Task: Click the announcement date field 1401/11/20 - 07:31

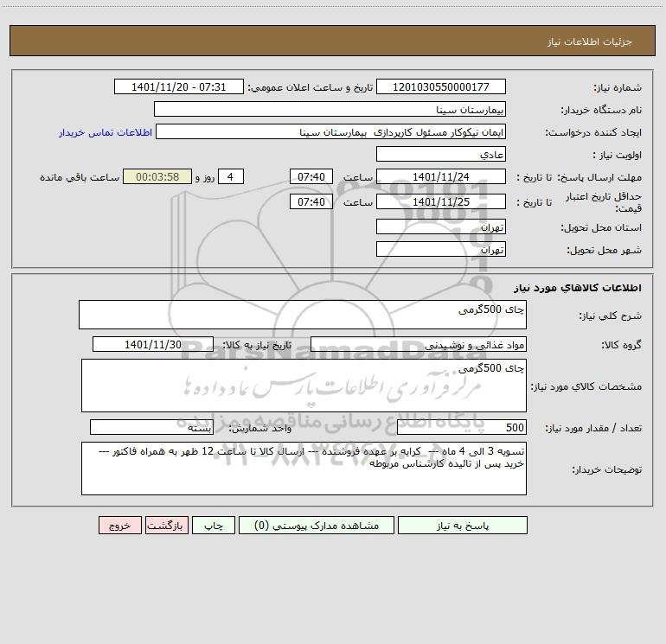Action: click(179, 86)
